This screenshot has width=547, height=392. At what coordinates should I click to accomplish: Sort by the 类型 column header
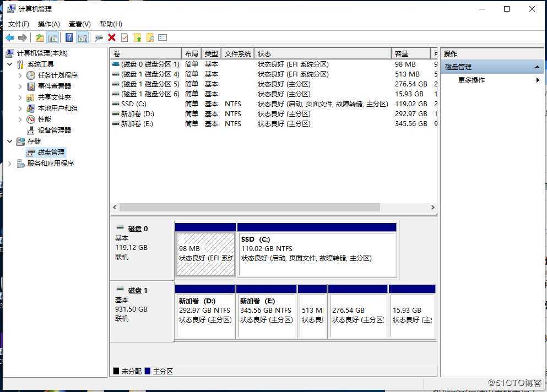[x=211, y=54]
